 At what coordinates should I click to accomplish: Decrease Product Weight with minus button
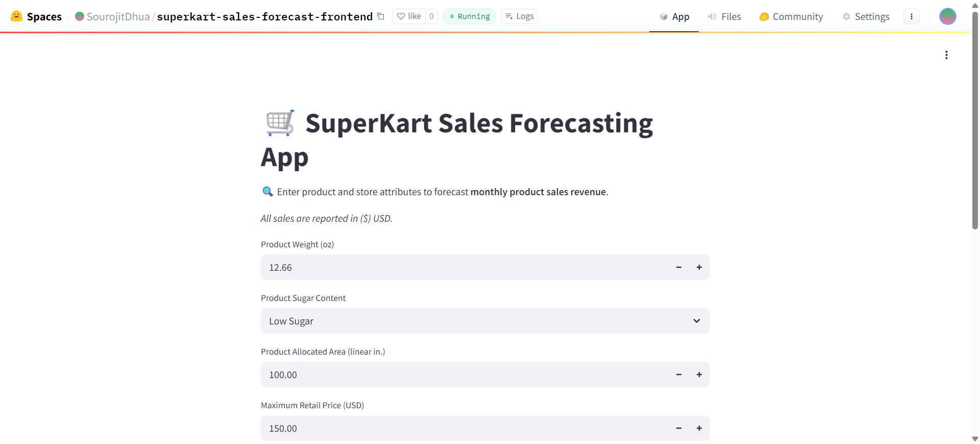click(x=679, y=267)
